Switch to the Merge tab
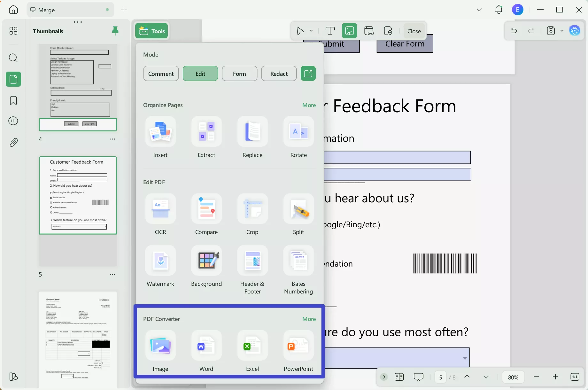Viewport: 588px width, 390px height. 48,10
